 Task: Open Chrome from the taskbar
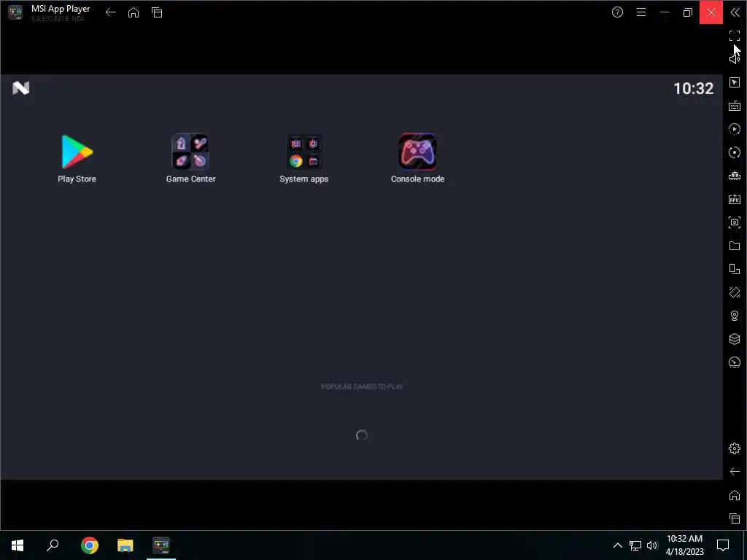(90, 545)
